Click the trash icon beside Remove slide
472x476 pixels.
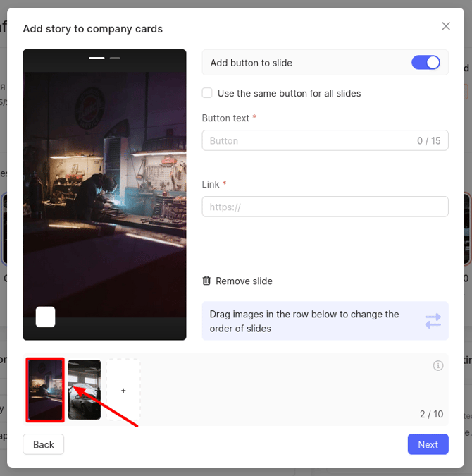coord(206,281)
